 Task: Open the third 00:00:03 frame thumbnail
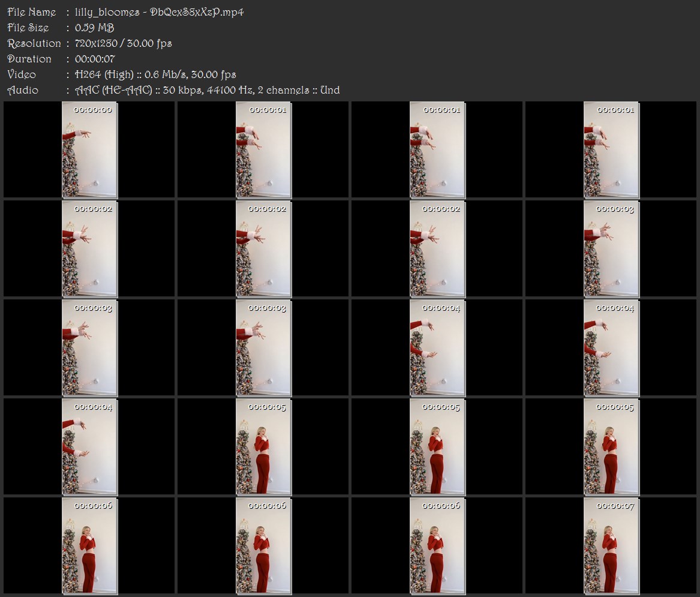[x=263, y=348]
